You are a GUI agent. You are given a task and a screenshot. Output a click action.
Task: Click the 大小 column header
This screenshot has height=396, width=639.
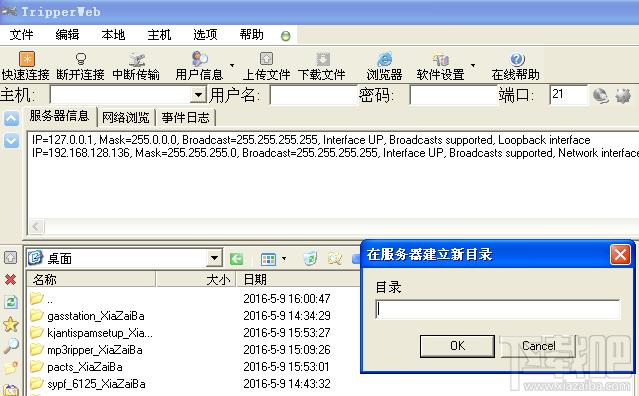point(196,279)
